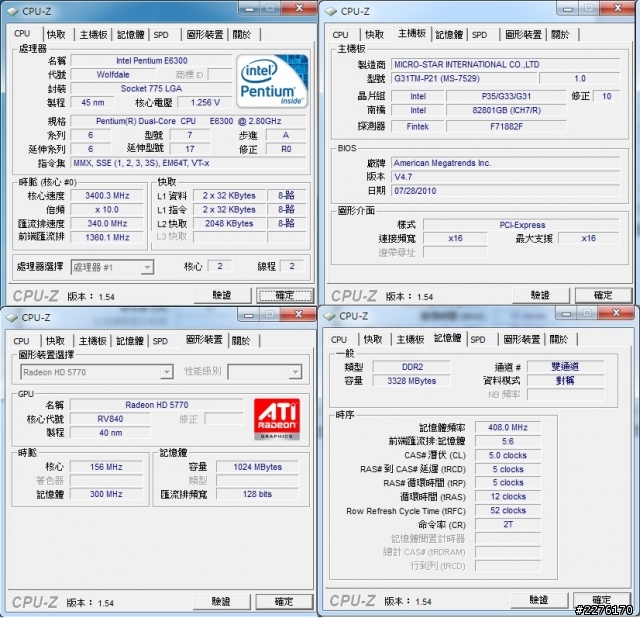Click the MICRO-STAR INTERNATIONAL manufacturer field
This screenshot has width=640, height=618.
tap(506, 64)
